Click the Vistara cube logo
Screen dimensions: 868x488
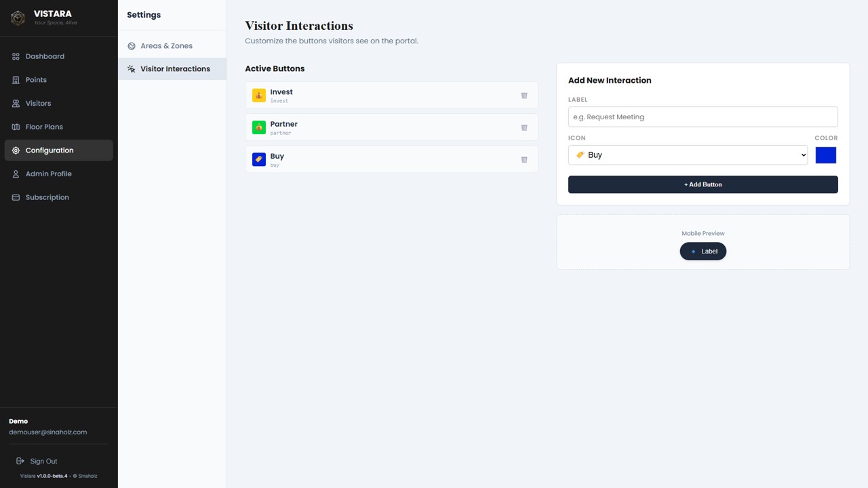pyautogui.click(x=18, y=18)
